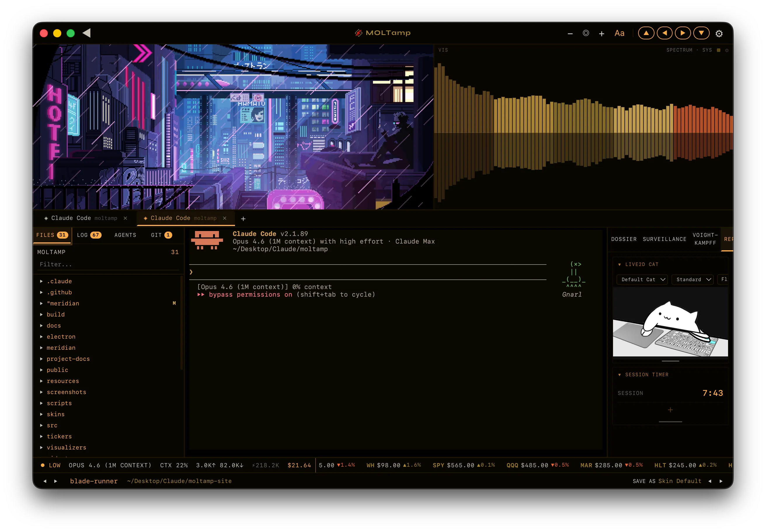
Task: Switch to the VOIGHT-KAMPFF tab
Action: 705,239
